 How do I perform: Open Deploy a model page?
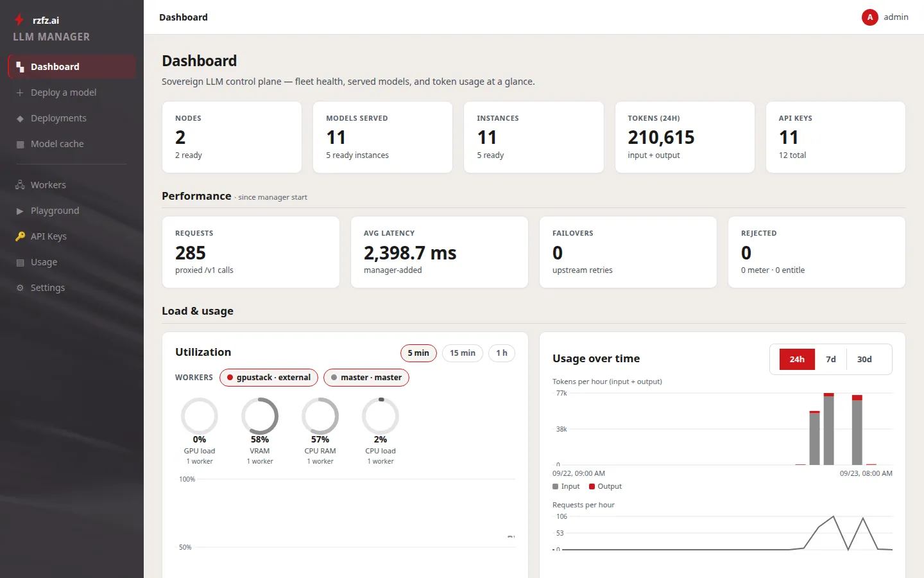tap(72, 92)
